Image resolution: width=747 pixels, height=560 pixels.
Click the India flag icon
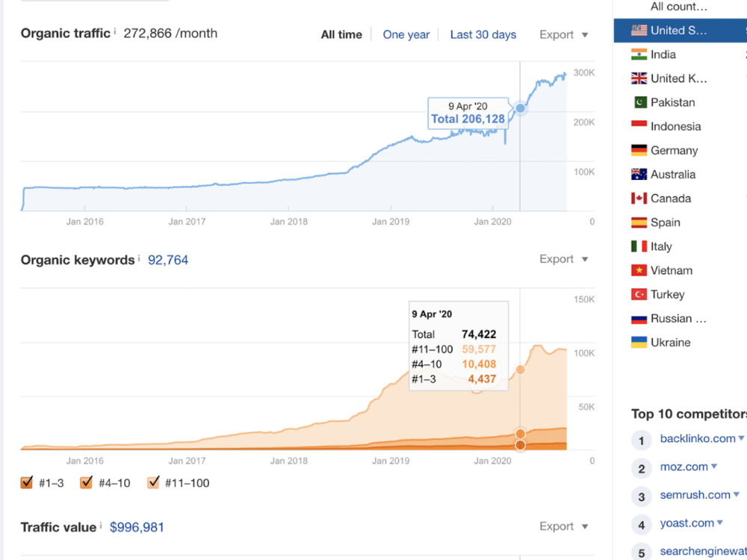click(x=639, y=55)
